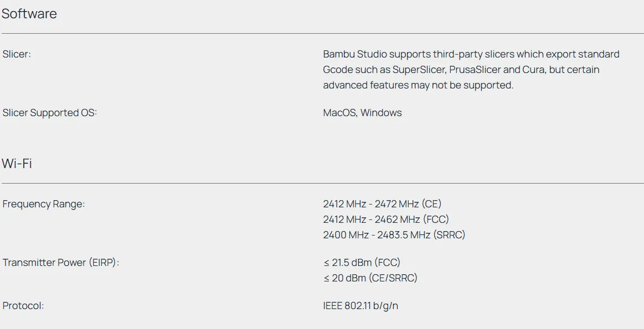The image size is (644, 329).
Task: Click the "≤ 20 dBm (CE/SRRC)" value
Action: click(370, 278)
